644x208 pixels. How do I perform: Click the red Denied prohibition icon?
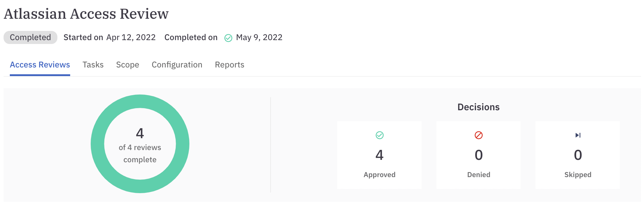pyautogui.click(x=478, y=135)
